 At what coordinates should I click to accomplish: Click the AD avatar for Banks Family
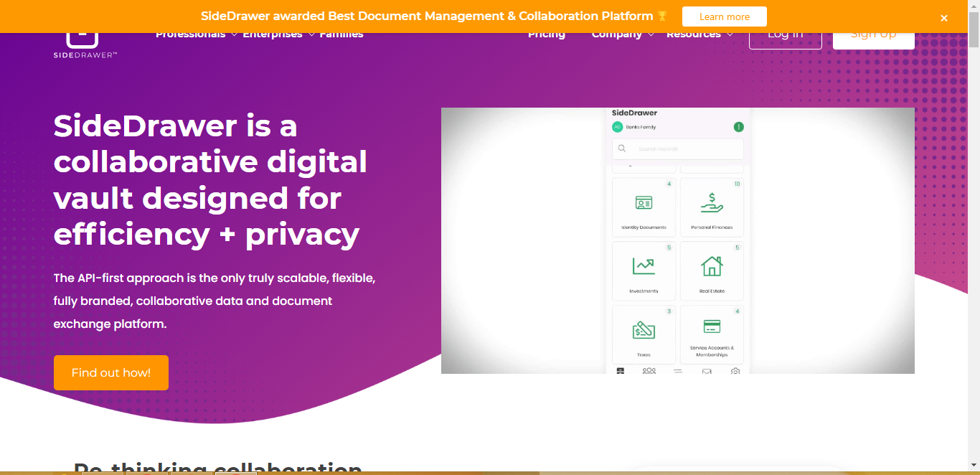(618, 127)
